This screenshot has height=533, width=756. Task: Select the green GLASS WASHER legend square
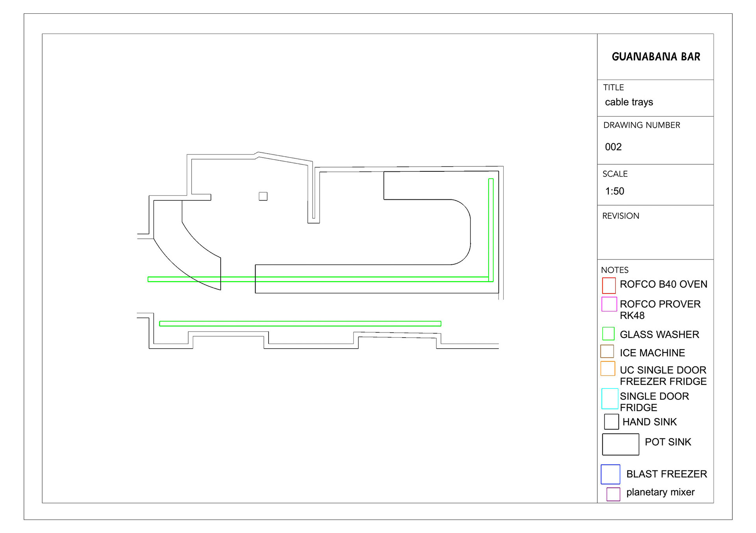click(608, 334)
